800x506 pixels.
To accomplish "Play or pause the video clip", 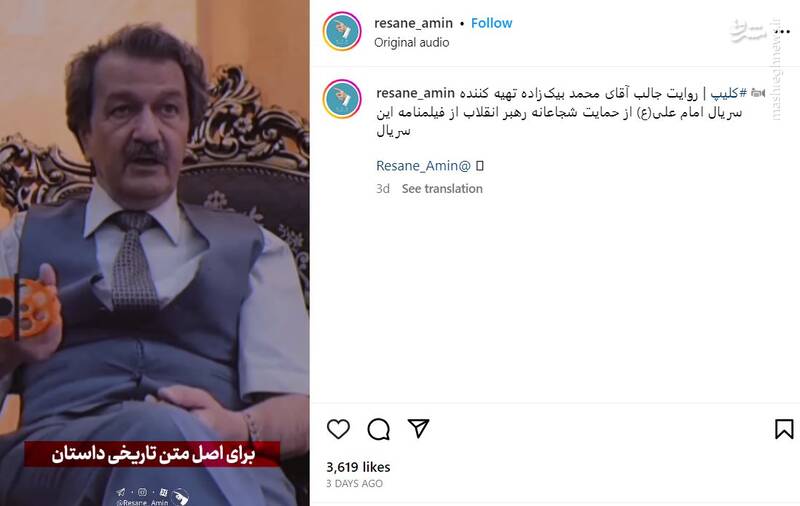I will [x=155, y=253].
